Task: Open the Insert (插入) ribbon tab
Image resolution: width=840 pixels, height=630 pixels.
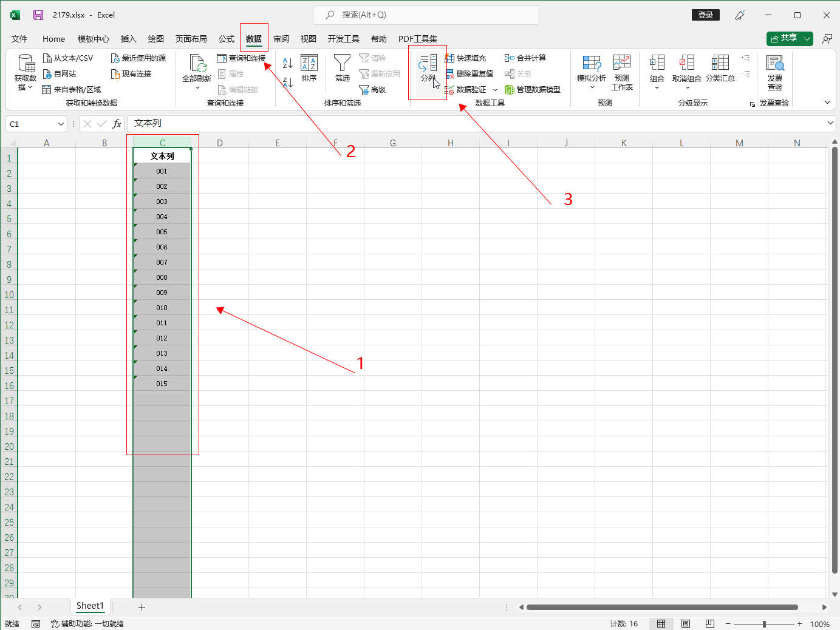Action: (128, 39)
